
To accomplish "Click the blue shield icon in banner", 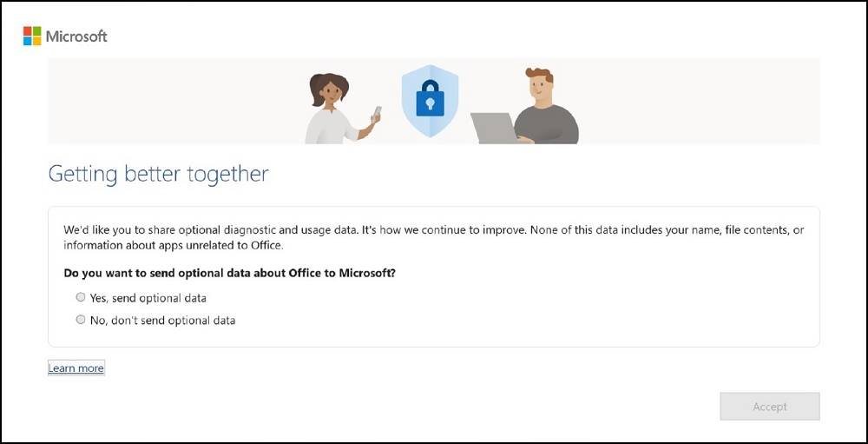I will point(430,100).
